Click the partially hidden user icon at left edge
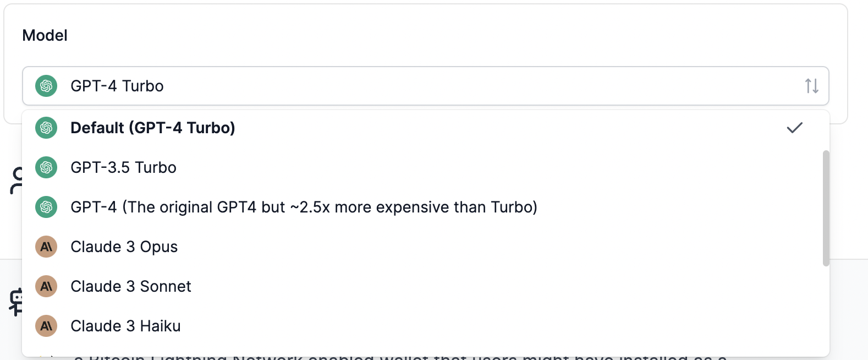 [x=17, y=181]
